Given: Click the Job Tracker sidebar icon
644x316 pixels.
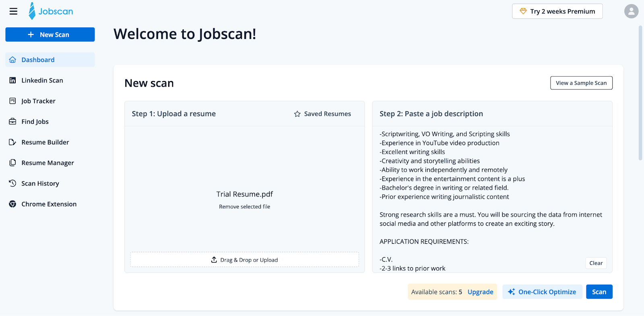Looking at the screenshot, I should [x=12, y=101].
